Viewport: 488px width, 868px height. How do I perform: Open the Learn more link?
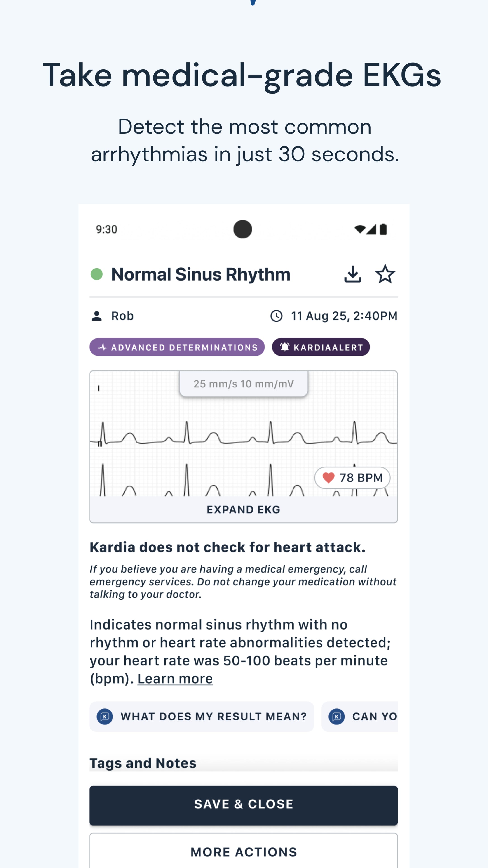click(175, 679)
